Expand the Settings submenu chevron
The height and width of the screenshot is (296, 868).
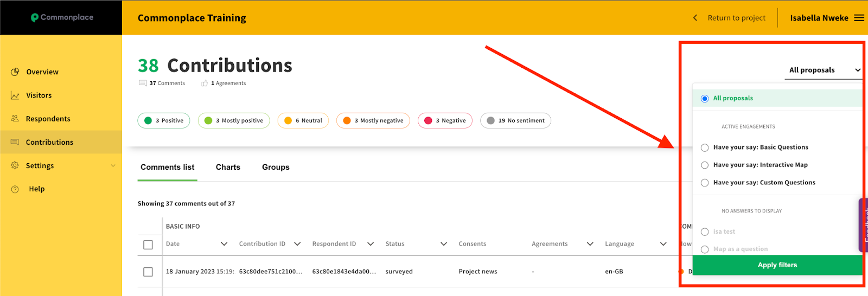(x=113, y=165)
